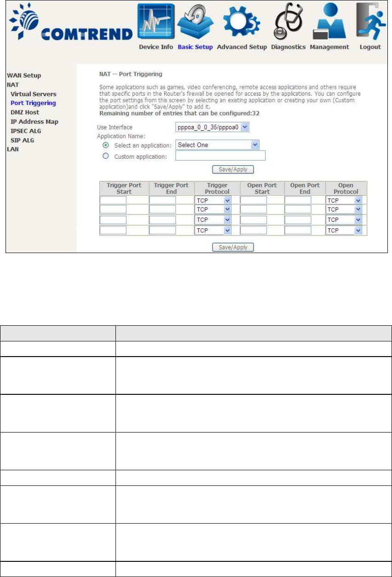This screenshot has width=392, height=577.
Task: Open the Use Interface dropdown
Action: pos(212,127)
